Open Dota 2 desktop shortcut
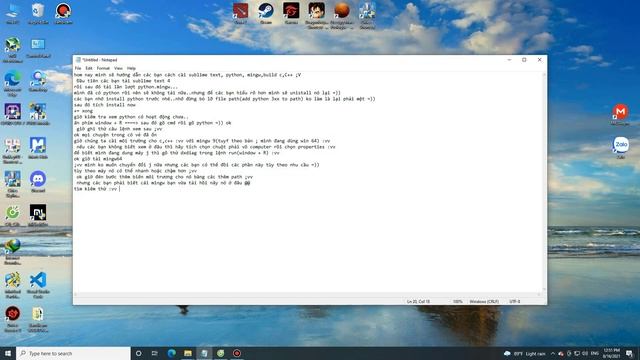 click(x=240, y=13)
